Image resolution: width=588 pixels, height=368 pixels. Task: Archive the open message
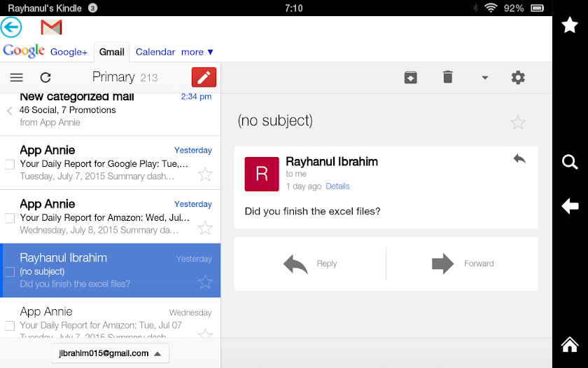[411, 77]
